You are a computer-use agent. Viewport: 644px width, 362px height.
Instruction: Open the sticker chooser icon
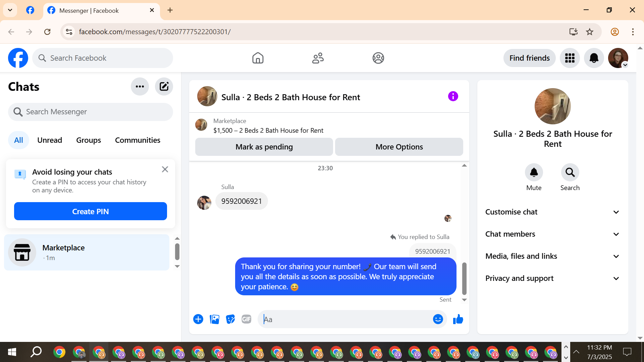[230, 319]
